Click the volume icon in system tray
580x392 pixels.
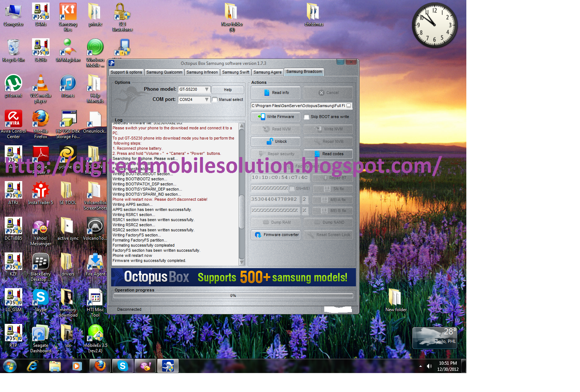(x=429, y=366)
